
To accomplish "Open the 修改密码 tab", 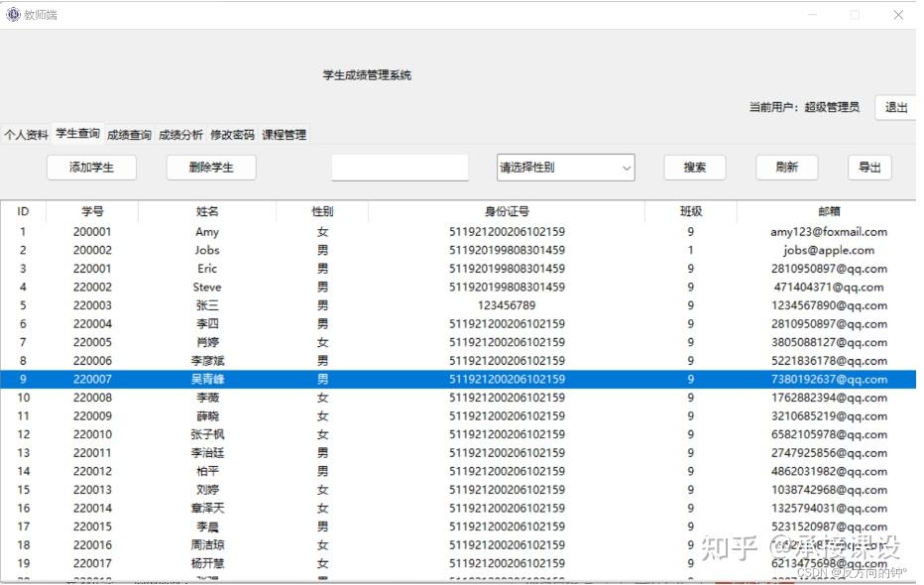I will click(x=234, y=134).
